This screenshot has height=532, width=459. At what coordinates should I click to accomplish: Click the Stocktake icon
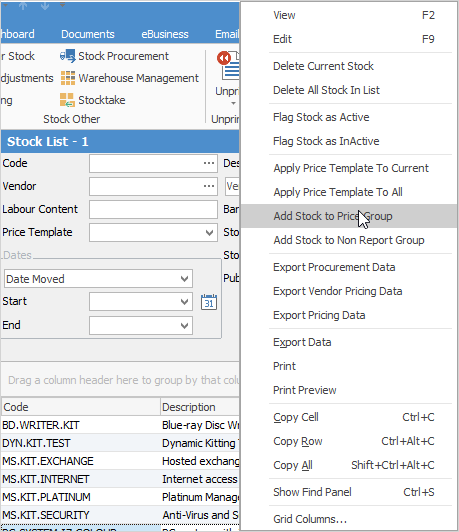[x=67, y=100]
